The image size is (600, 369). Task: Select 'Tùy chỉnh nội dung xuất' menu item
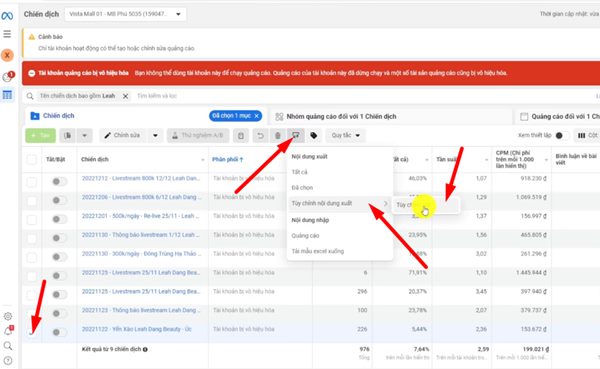pyautogui.click(x=340, y=204)
